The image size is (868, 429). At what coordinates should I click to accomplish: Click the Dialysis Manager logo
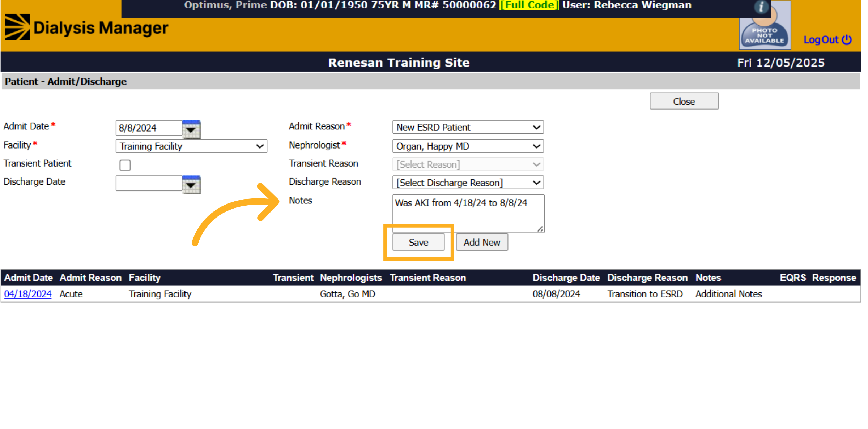[86, 28]
